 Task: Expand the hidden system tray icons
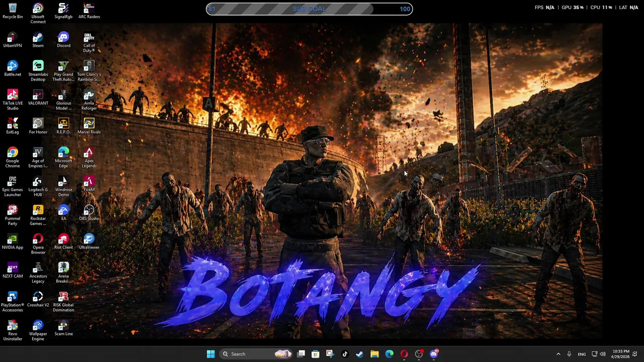[558, 354]
